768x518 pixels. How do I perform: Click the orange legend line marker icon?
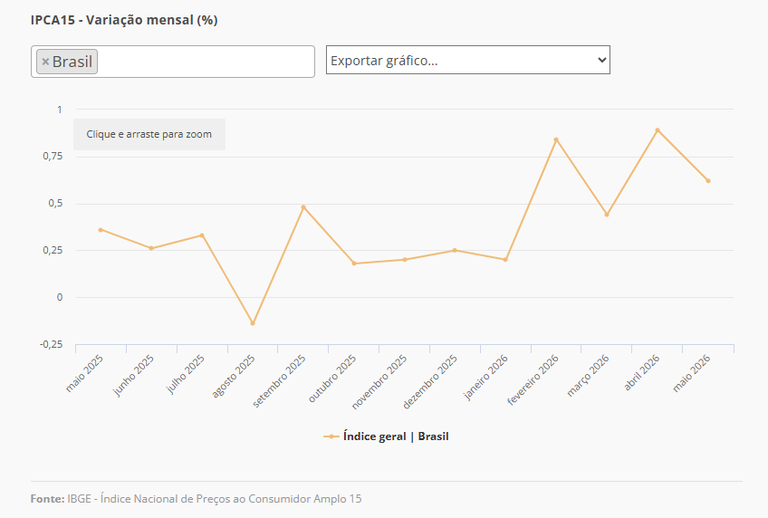pos(331,436)
